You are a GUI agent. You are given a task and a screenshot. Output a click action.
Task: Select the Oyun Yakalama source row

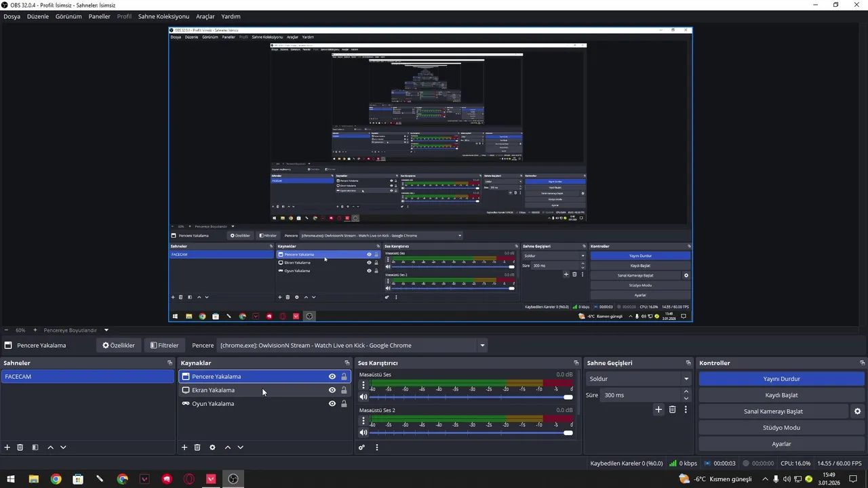(x=264, y=404)
